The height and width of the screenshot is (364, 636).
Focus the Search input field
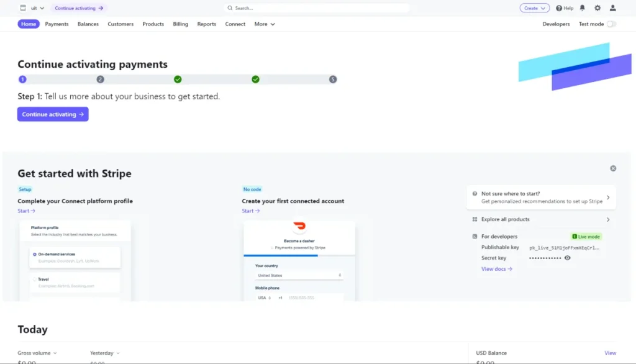[317, 8]
